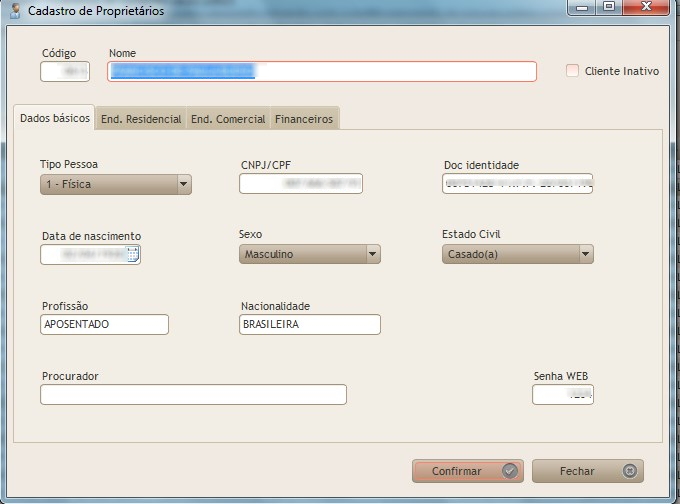Open the calendar picker in Data de nascimento
680x504 pixels.
tap(133, 254)
